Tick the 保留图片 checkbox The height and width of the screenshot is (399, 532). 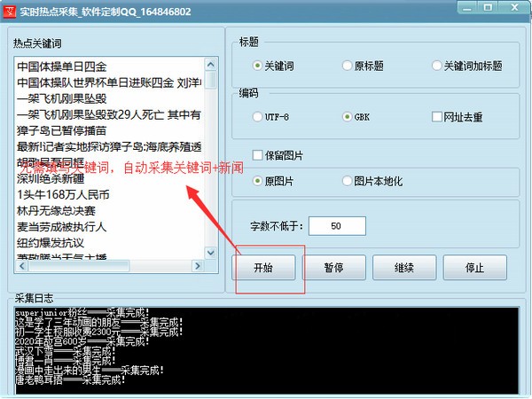click(x=258, y=156)
